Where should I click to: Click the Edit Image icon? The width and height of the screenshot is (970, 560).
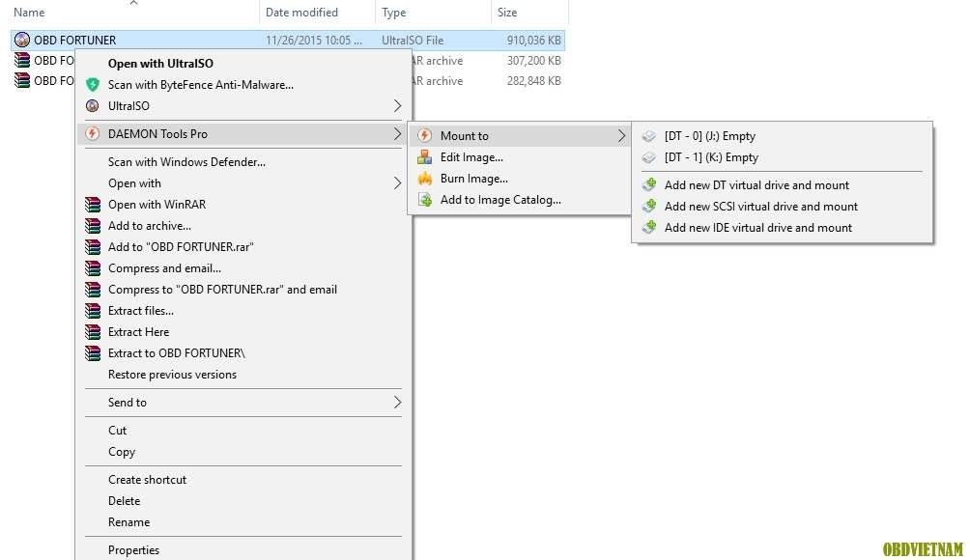click(x=424, y=157)
